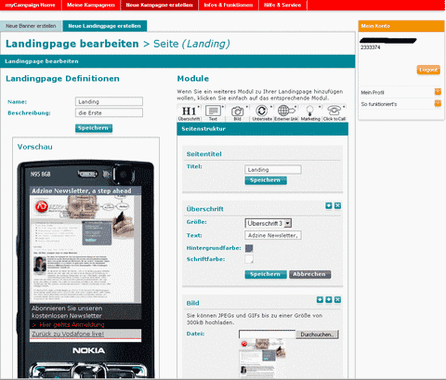This screenshot has width=446, height=380.
Task: Focus the Name input field
Action: (109, 101)
